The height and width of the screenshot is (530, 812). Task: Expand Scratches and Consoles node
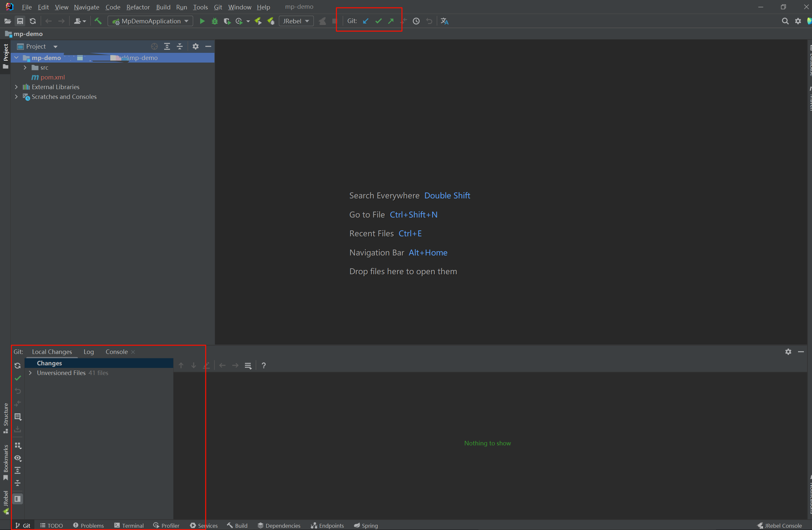(x=16, y=97)
